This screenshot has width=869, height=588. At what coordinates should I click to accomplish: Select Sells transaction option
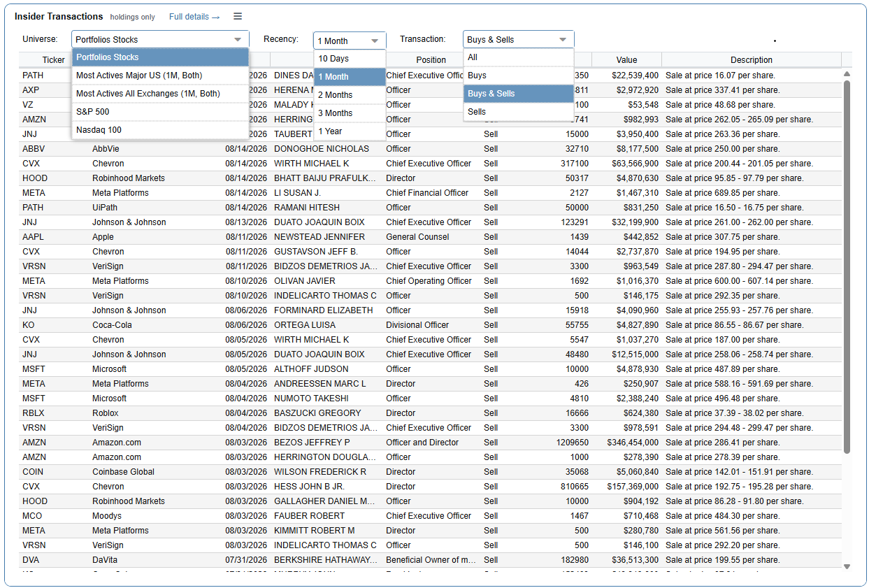click(x=518, y=112)
